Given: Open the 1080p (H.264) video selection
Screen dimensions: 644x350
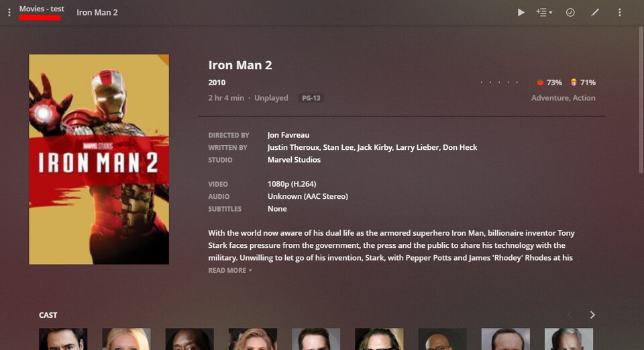Looking at the screenshot, I should 292,184.
